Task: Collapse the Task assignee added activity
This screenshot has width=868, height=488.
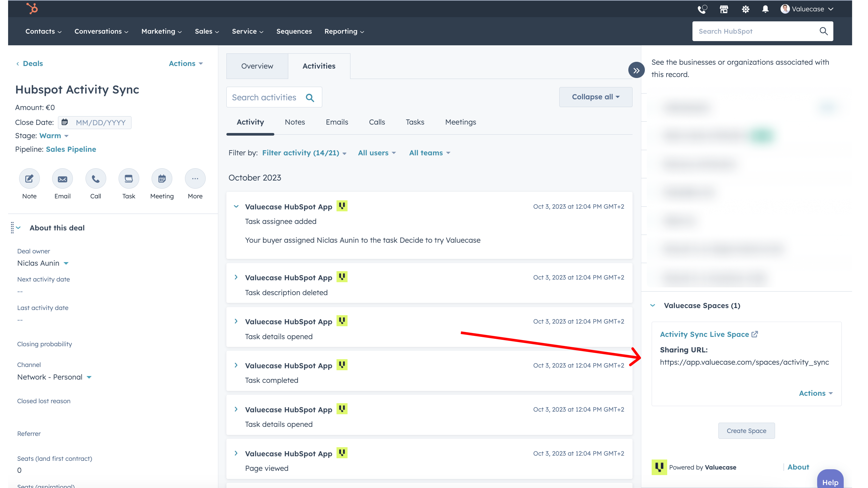Action: [236, 206]
